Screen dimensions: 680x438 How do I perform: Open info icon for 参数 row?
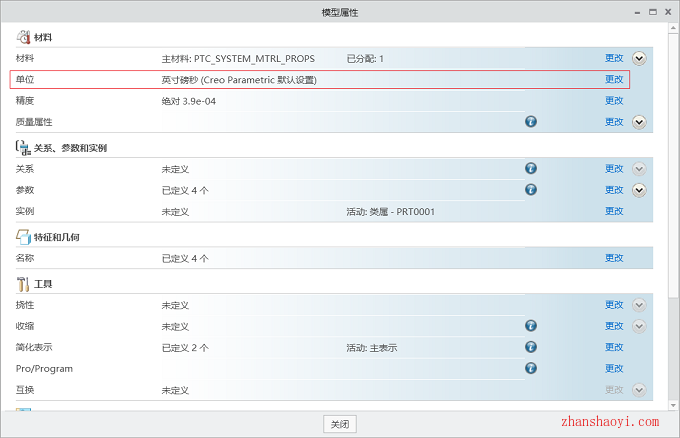click(531, 190)
